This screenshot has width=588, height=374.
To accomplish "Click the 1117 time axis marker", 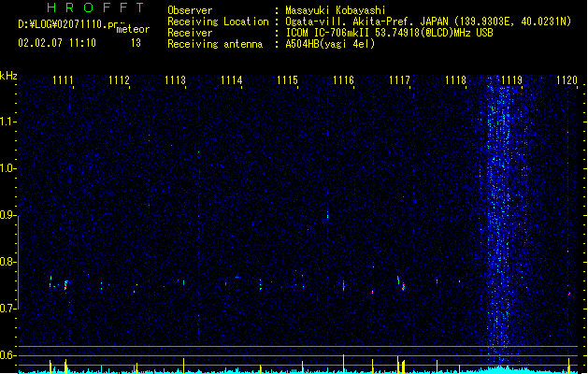I will point(400,80).
